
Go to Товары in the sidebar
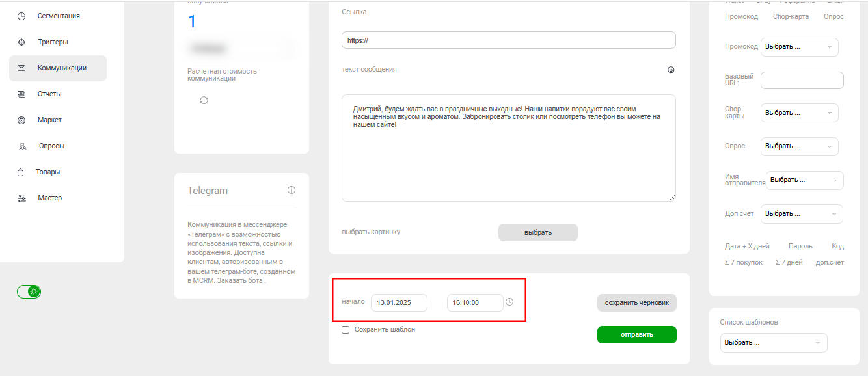click(48, 172)
